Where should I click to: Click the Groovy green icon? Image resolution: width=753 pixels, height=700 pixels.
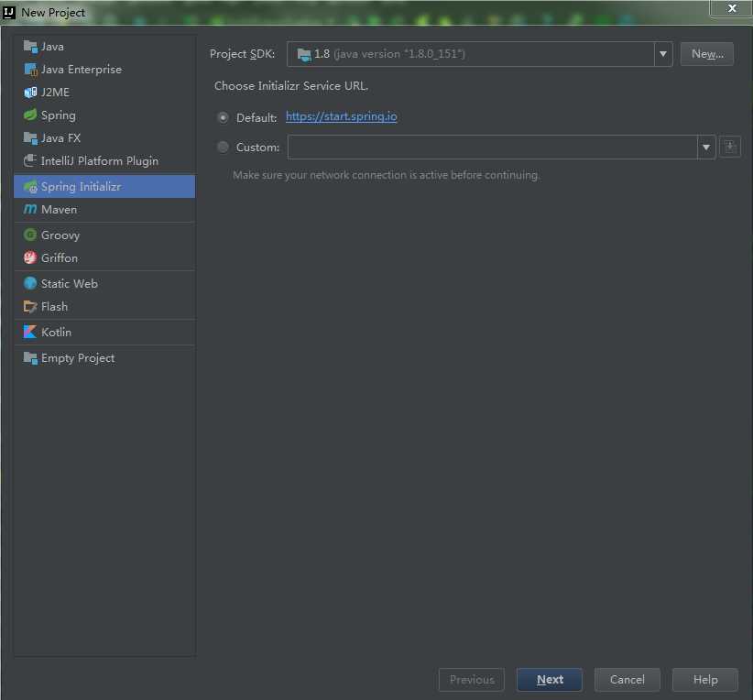click(x=30, y=235)
